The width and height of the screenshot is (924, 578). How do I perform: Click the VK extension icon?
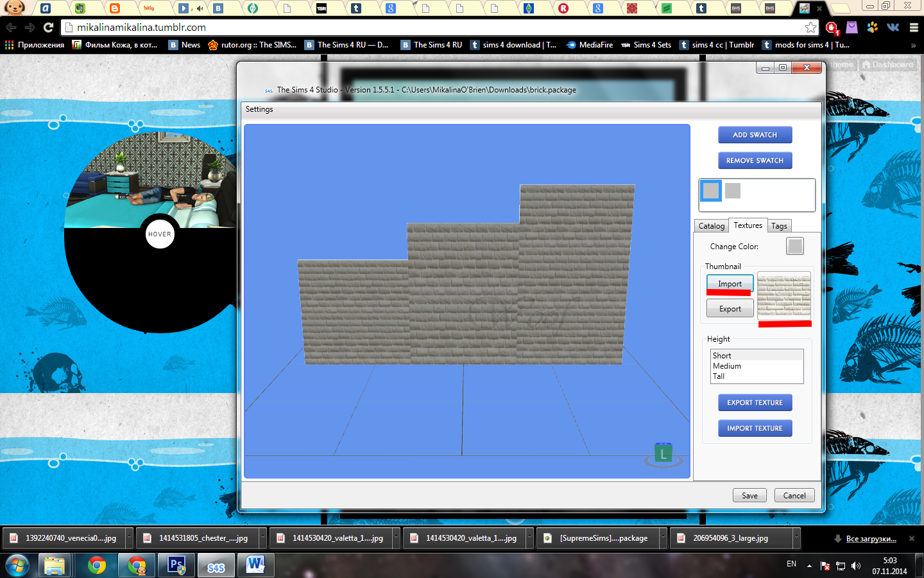pyautogui.click(x=893, y=28)
